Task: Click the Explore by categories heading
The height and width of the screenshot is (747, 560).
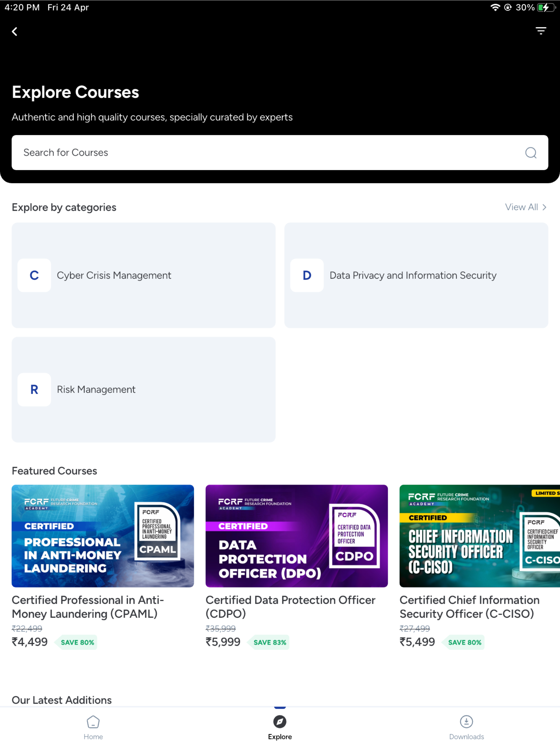Action: click(64, 207)
